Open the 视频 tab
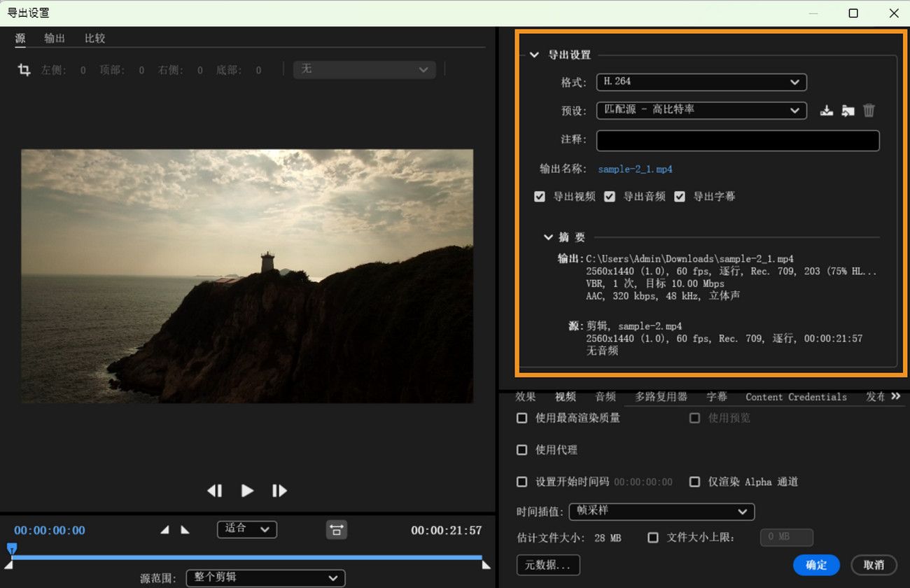This screenshot has width=910, height=588. [x=566, y=397]
